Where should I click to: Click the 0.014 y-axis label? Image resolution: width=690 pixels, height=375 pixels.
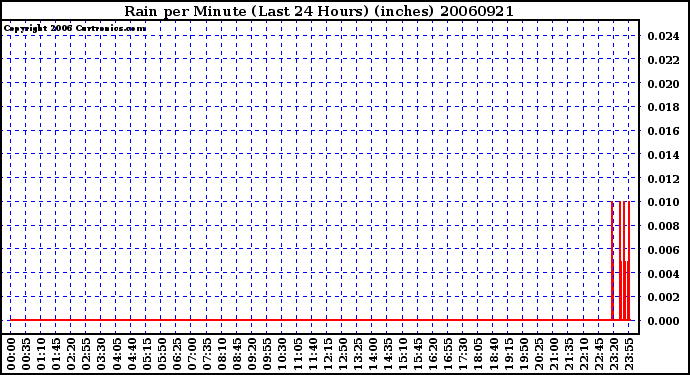663,154
